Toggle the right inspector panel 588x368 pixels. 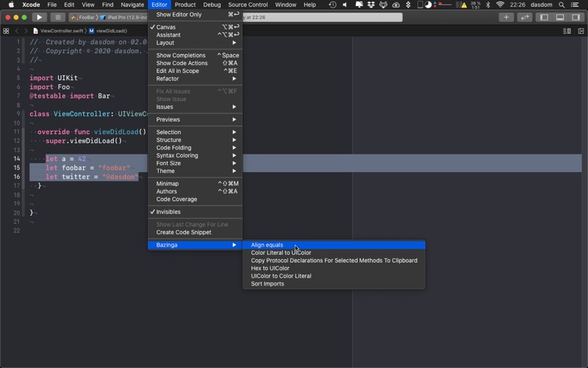tap(576, 17)
